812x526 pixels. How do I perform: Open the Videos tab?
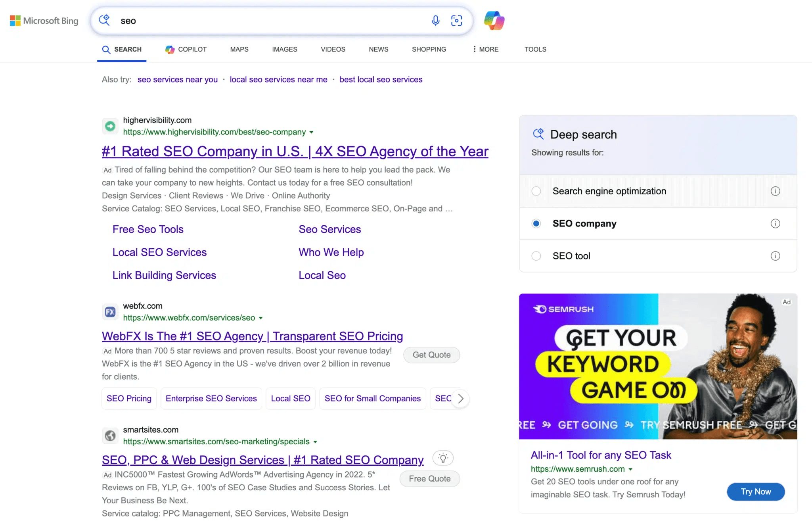333,49
